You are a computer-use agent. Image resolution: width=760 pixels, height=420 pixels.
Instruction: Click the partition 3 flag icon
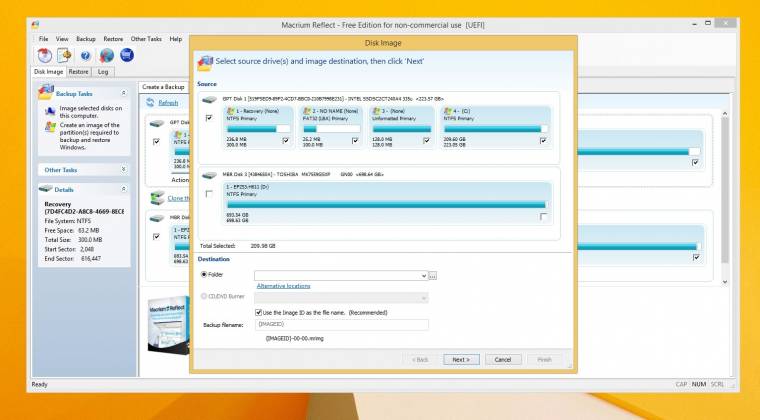point(376,111)
